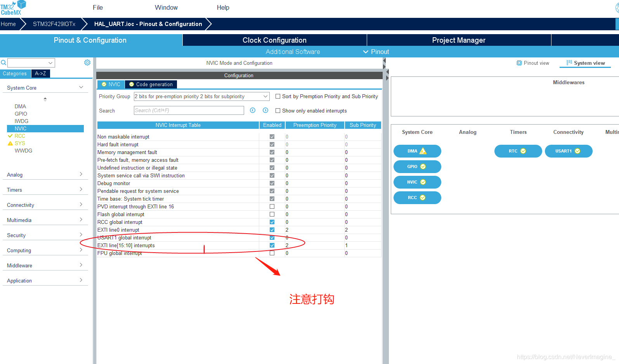This screenshot has height=364, width=619.
Task: Click the SYS warning icon in the sidebar
Action: [10, 143]
